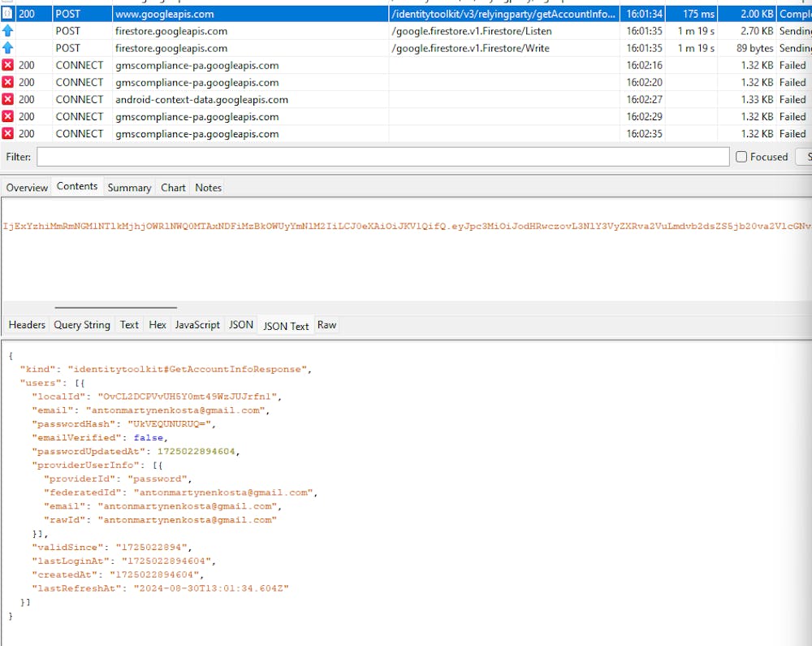This screenshot has height=646, width=812.
Task: Open the Summary tab
Action: tap(129, 188)
